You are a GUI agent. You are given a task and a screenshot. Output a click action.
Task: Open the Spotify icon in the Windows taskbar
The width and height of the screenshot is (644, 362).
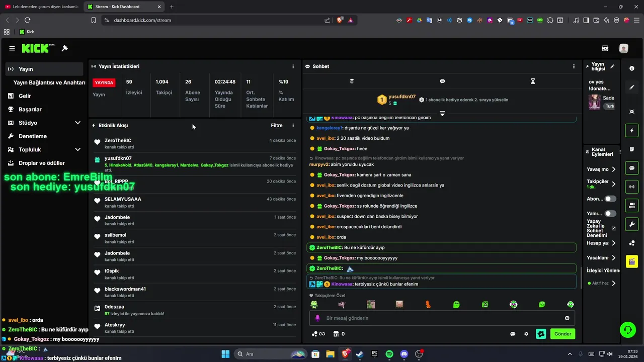[x=389, y=354]
